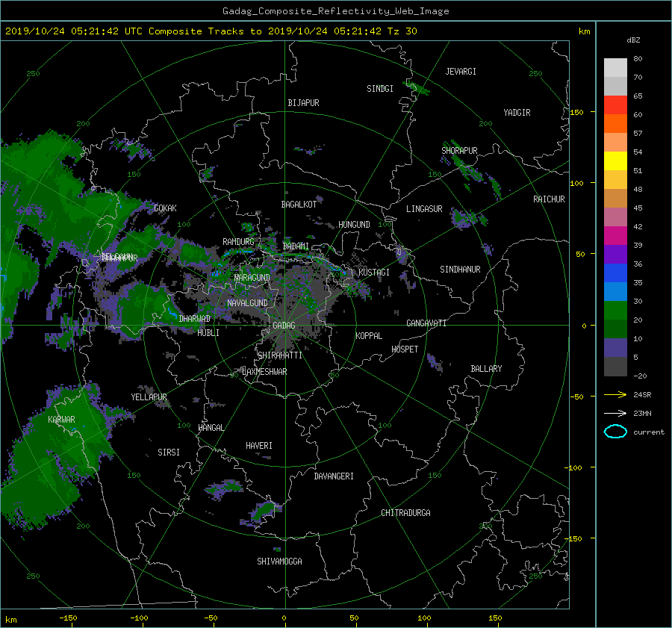This screenshot has width=672, height=628.
Task: Click the HAVERI city label
Action: click(259, 447)
